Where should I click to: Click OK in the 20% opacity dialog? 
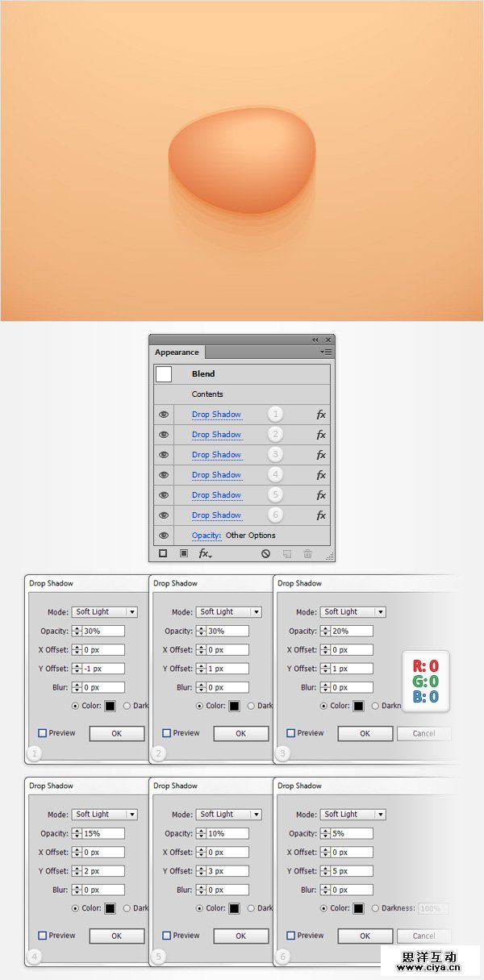(x=365, y=734)
